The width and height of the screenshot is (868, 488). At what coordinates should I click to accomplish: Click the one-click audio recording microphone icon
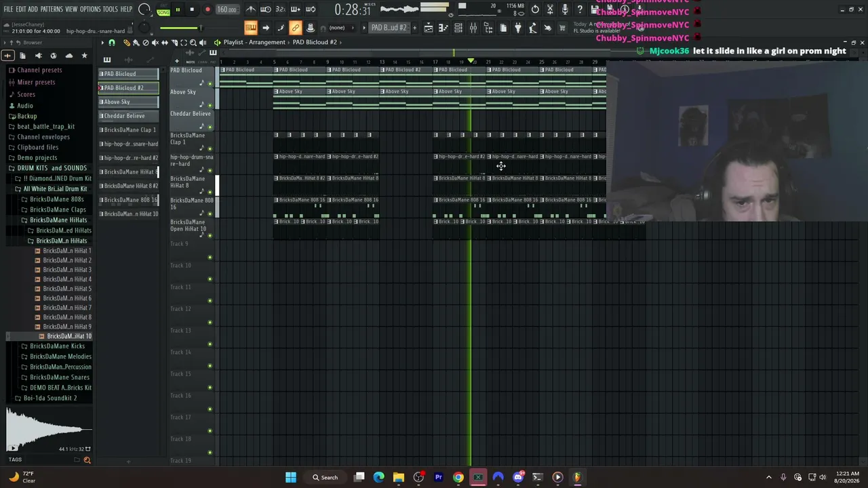[x=565, y=9]
